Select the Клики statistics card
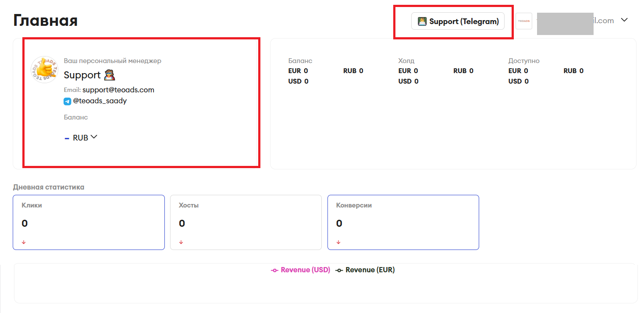 (89, 222)
